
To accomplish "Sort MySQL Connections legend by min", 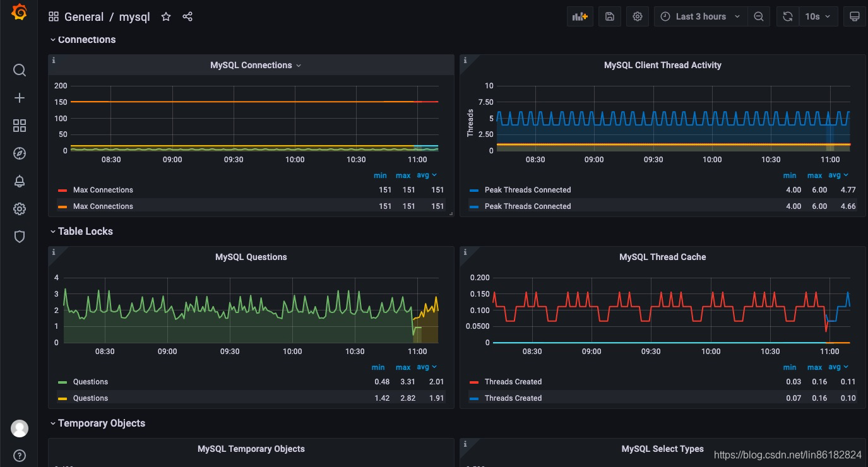I will [x=380, y=175].
